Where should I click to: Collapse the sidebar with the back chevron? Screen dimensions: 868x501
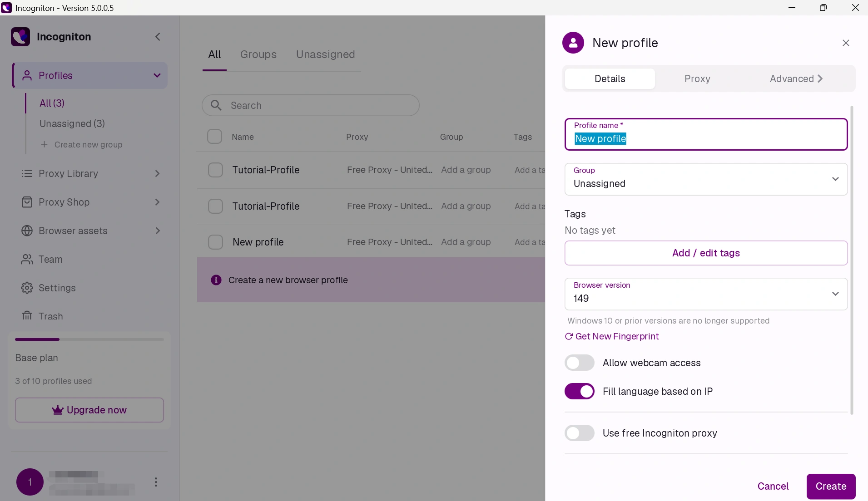point(158,37)
